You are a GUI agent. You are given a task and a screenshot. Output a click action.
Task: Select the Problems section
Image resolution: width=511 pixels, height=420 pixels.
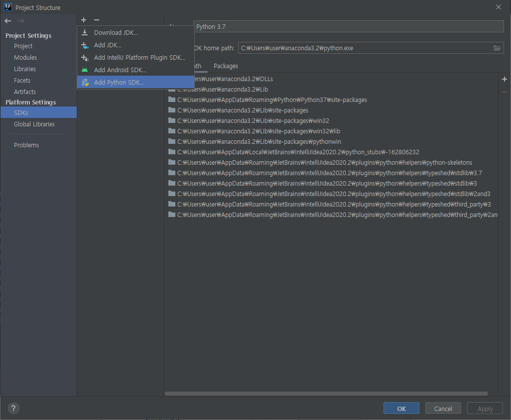pos(25,145)
